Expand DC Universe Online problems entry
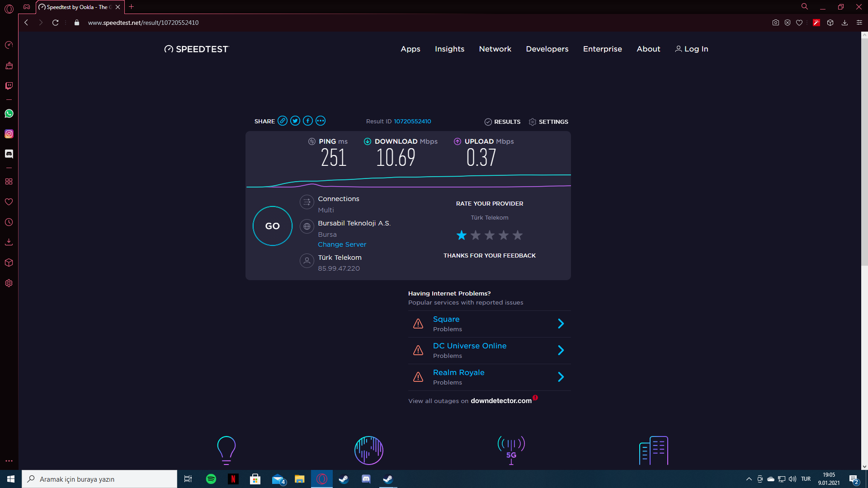868x488 pixels. pyautogui.click(x=561, y=350)
